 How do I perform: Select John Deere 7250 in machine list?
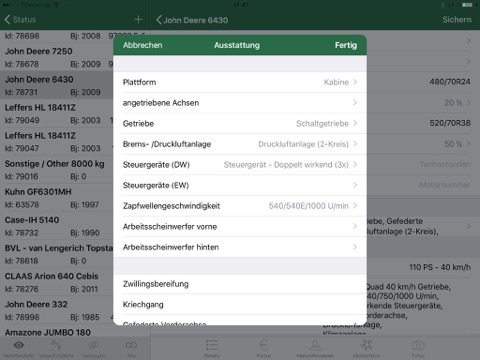click(x=57, y=57)
